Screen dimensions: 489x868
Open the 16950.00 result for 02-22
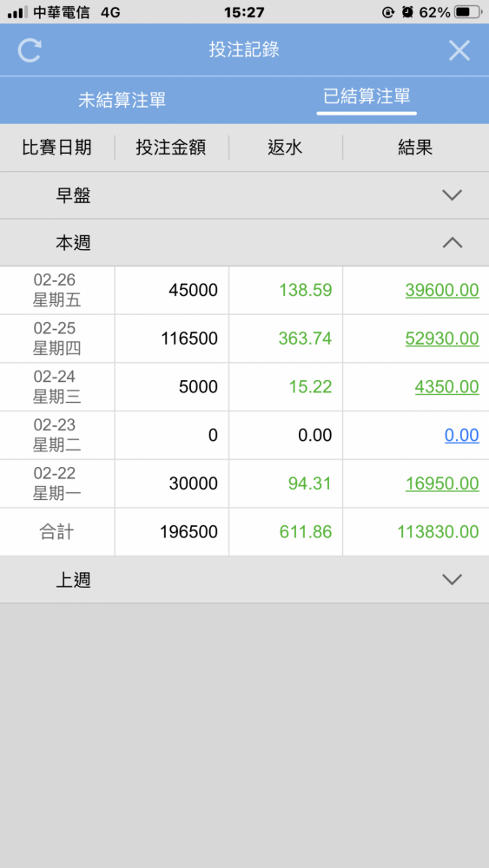(442, 483)
